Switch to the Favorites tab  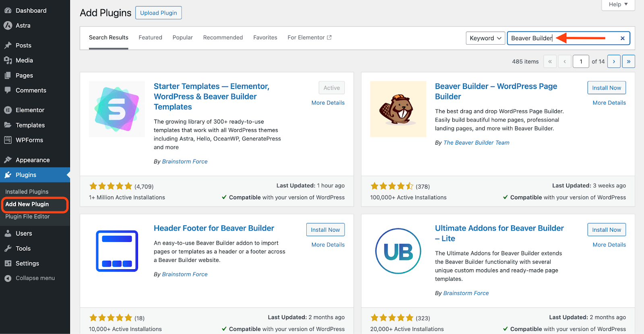click(x=265, y=37)
